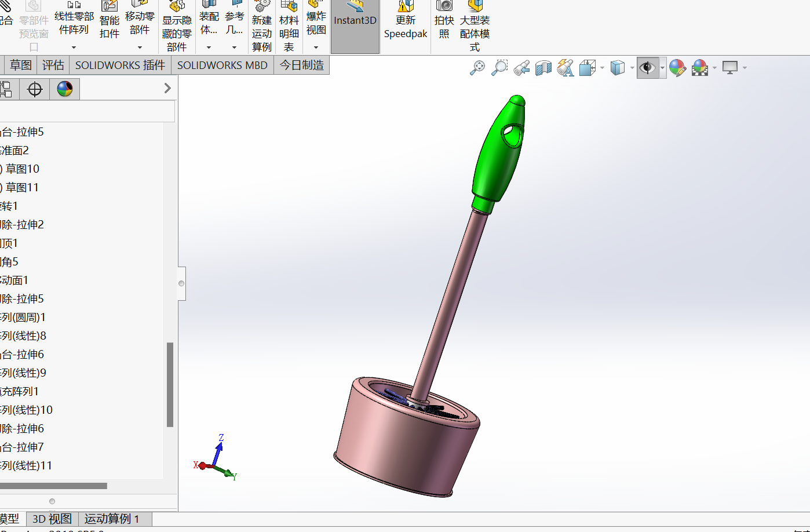Select the 列(线性)10 pattern feature
This screenshot has width=810, height=532.
(x=27, y=410)
